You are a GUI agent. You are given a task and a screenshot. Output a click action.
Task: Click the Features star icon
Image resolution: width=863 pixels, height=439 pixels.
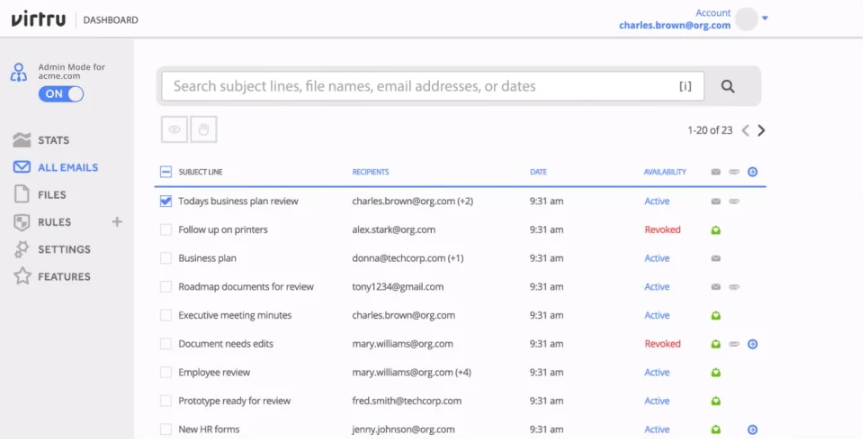pyautogui.click(x=22, y=276)
